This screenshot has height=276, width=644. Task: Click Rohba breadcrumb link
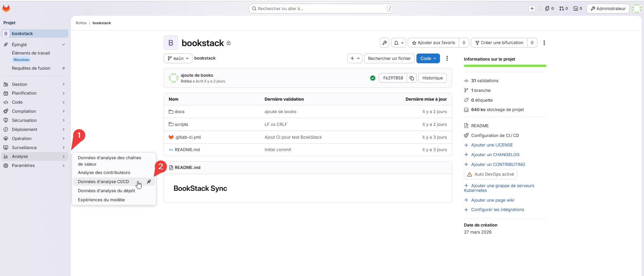click(81, 23)
